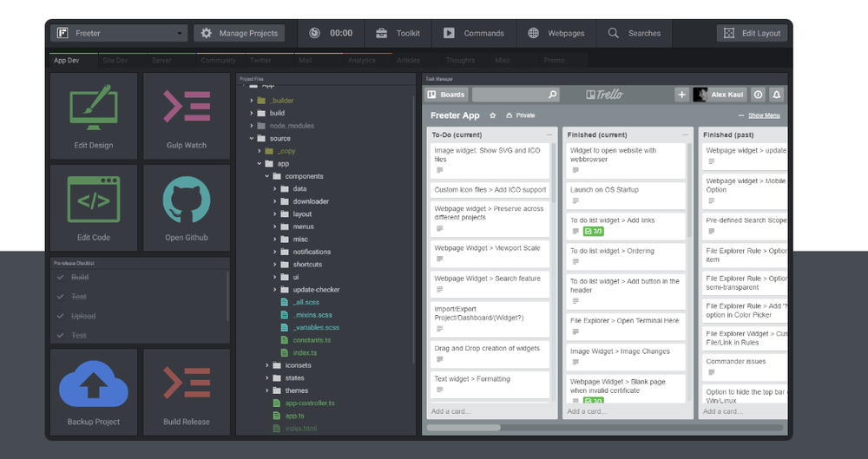Open card 'Text widget > Formatting'
The height and width of the screenshot is (459, 868).
point(490,384)
